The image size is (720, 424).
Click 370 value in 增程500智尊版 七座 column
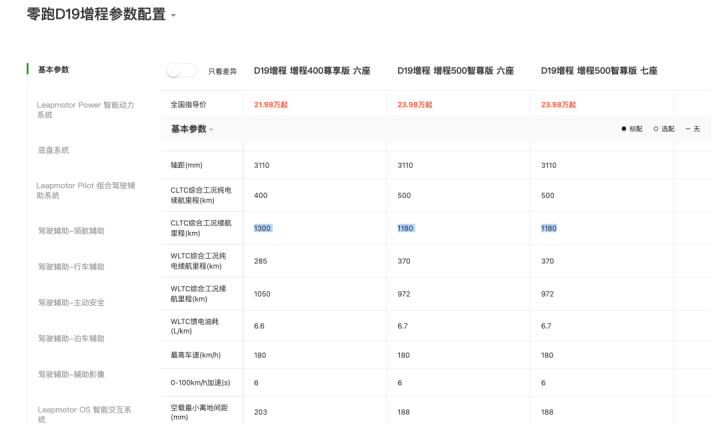(547, 261)
